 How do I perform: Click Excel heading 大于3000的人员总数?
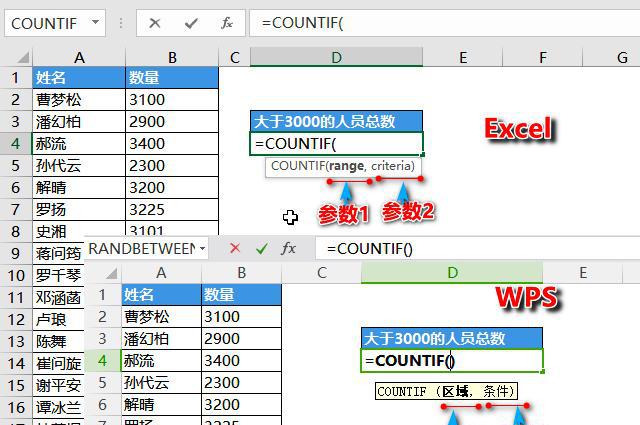pos(336,121)
